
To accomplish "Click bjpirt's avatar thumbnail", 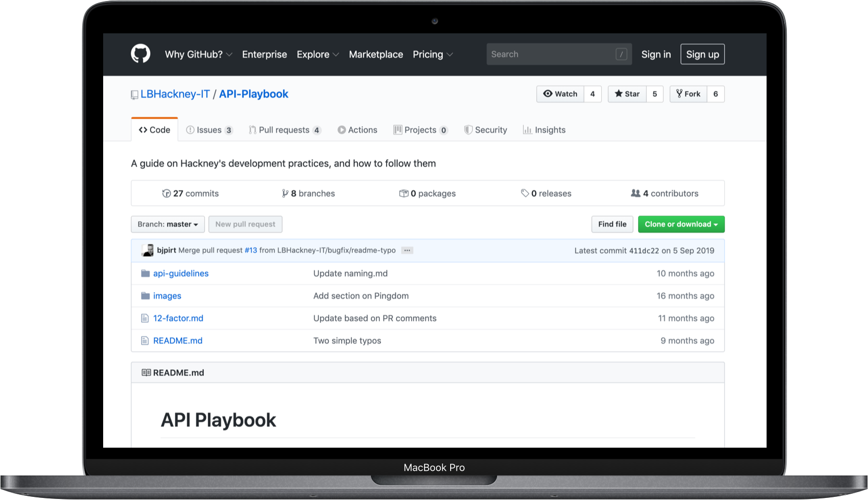I will click(x=147, y=251).
